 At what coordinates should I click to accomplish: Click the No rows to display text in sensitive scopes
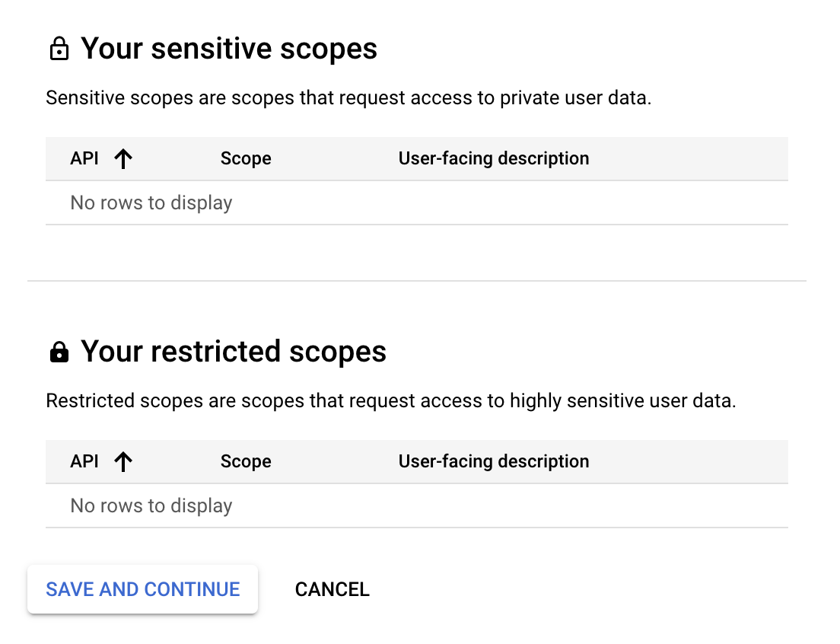tap(151, 202)
